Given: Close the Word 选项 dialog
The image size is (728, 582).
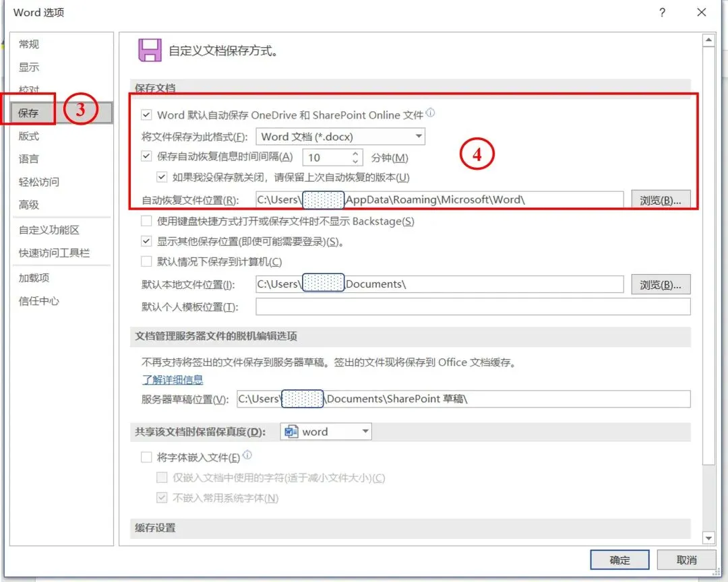Looking at the screenshot, I should pos(702,13).
